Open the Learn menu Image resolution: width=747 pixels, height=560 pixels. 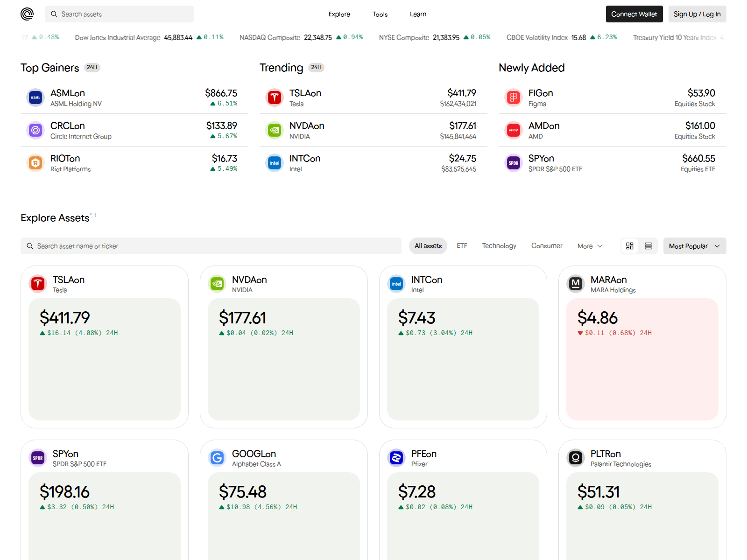[x=418, y=14]
